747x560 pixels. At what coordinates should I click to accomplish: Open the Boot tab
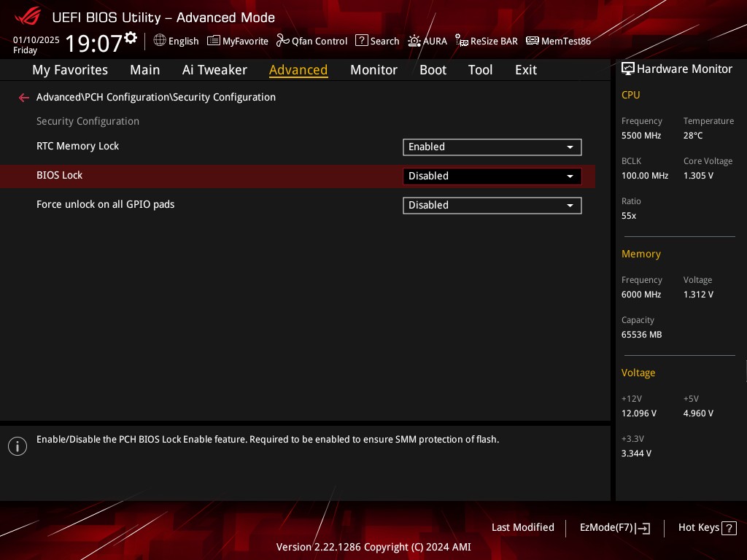(x=433, y=70)
